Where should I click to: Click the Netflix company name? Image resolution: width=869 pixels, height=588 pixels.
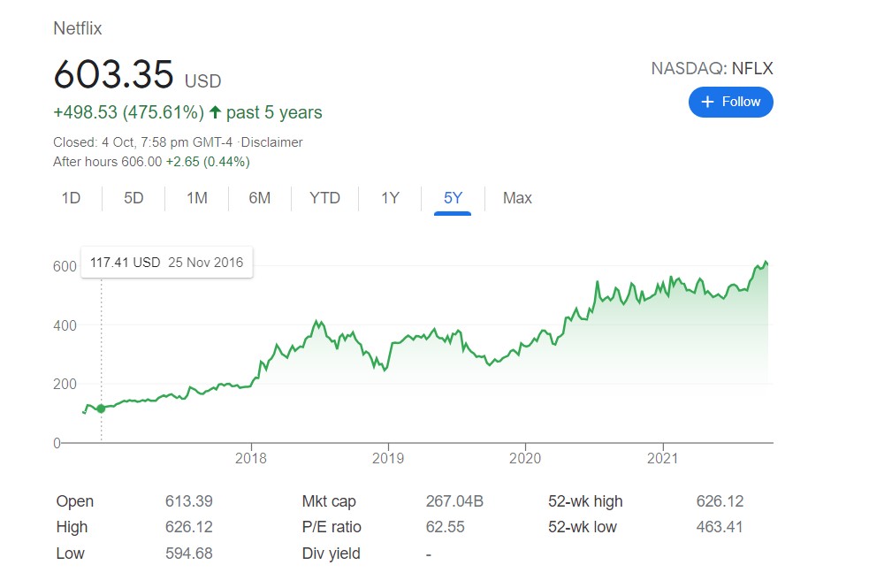[x=78, y=28]
